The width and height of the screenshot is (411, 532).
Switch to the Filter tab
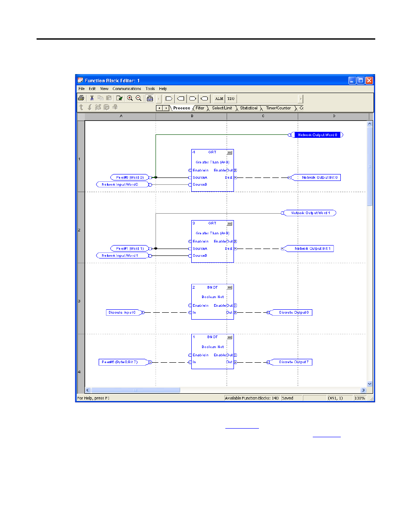coord(200,108)
